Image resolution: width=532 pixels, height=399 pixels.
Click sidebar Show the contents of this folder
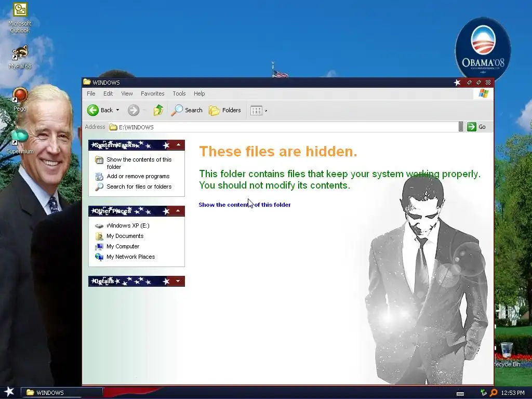point(139,163)
